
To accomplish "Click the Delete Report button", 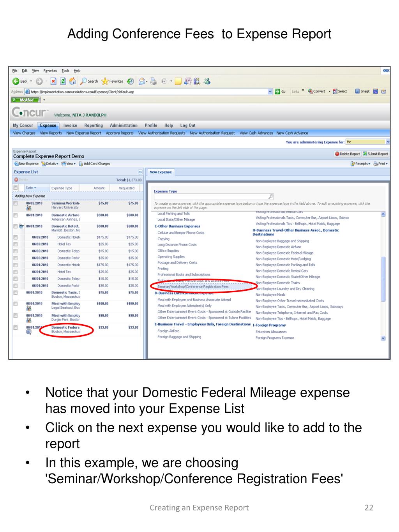I will pos(348,154).
